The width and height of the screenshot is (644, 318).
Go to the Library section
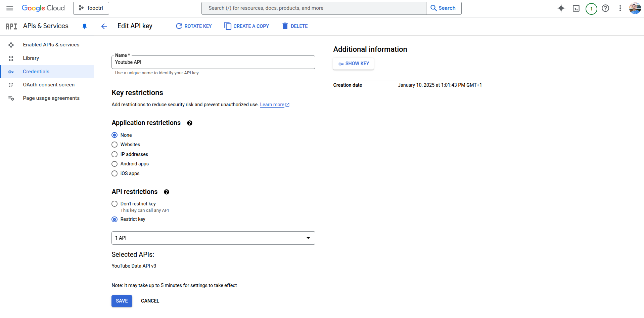tap(31, 58)
